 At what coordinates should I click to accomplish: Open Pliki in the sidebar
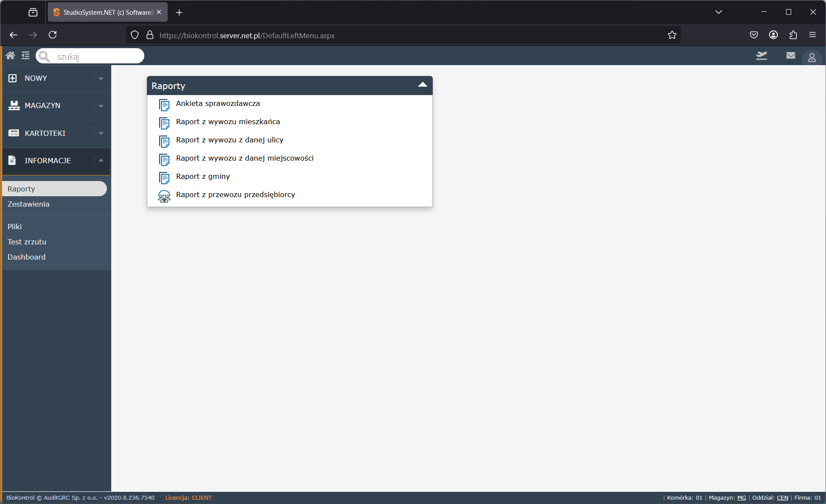[14, 227]
